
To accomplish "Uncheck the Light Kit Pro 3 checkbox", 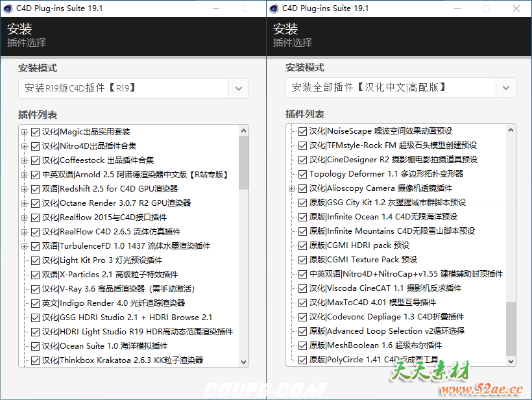I will click(x=35, y=260).
